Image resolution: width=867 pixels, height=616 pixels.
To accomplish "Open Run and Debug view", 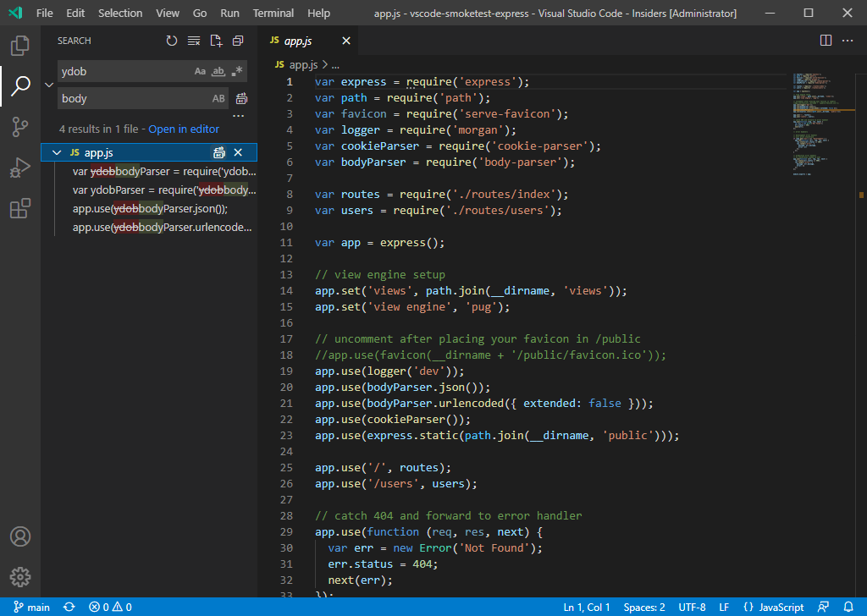I will click(x=20, y=168).
